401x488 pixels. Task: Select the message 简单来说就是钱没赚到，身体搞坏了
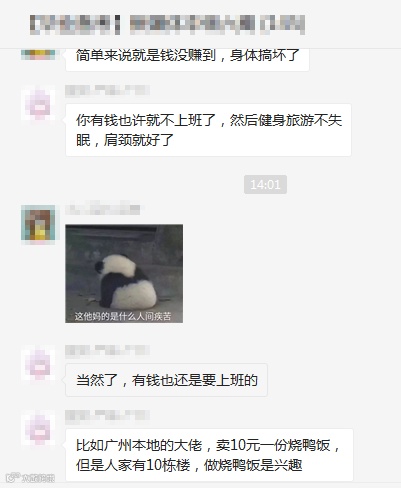coord(187,59)
